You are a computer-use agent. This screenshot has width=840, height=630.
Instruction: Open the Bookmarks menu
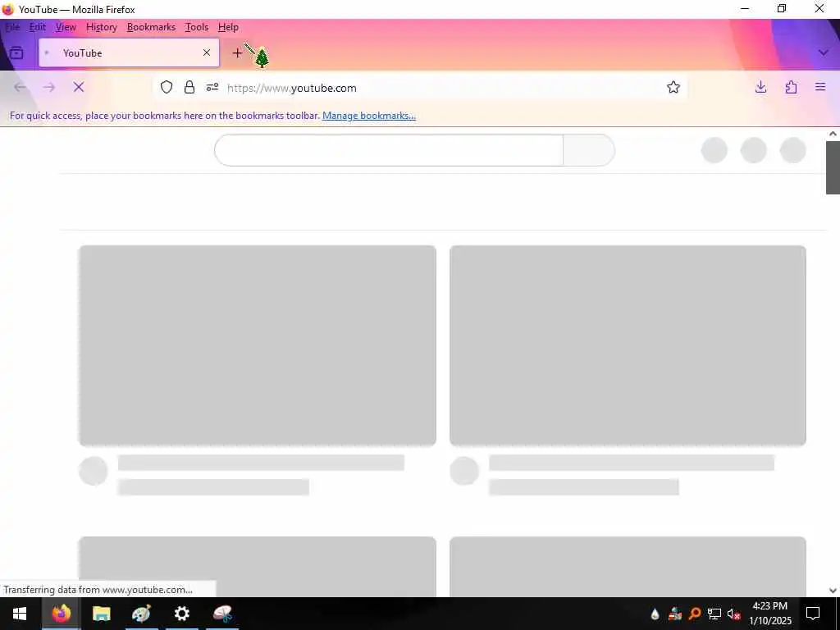click(151, 27)
